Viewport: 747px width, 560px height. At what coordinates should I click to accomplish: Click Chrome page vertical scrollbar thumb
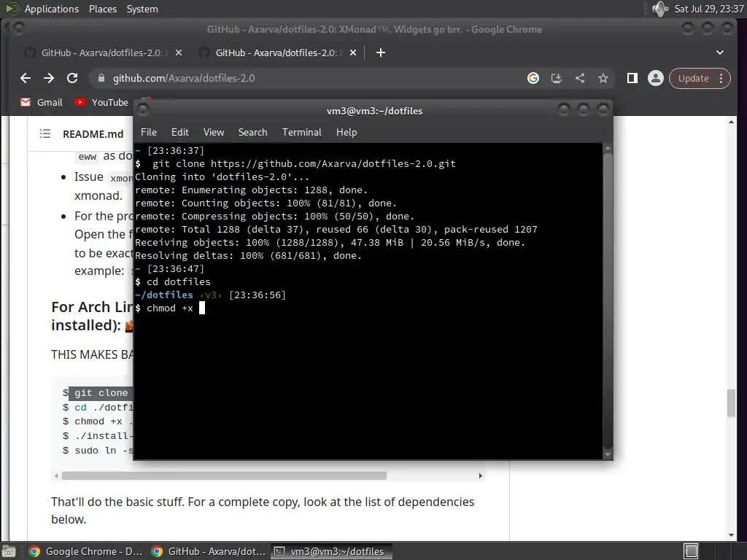point(731,403)
